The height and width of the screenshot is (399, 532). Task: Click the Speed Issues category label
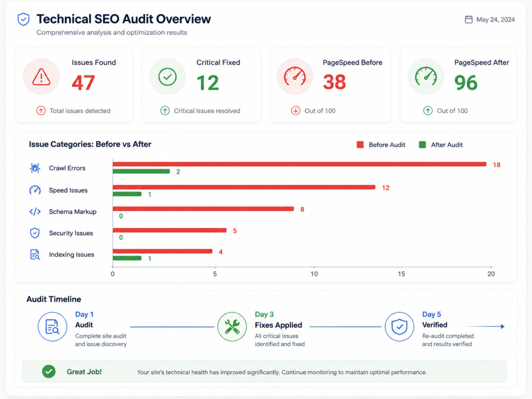point(68,190)
